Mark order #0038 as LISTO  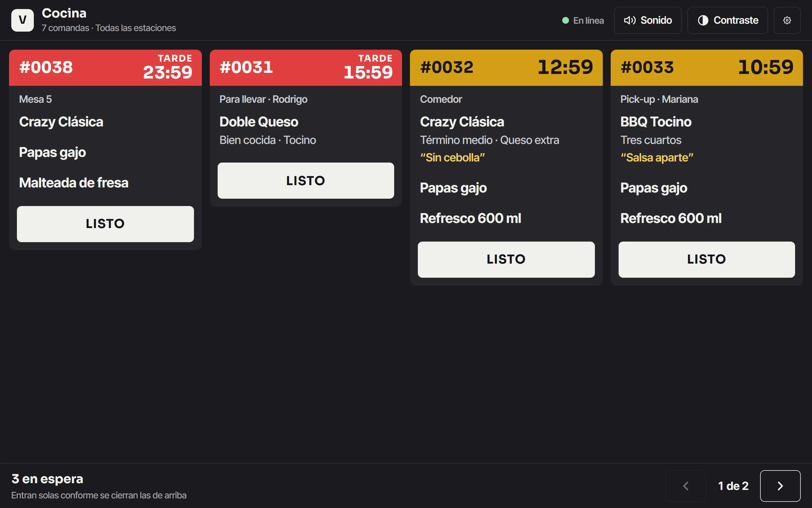105,224
